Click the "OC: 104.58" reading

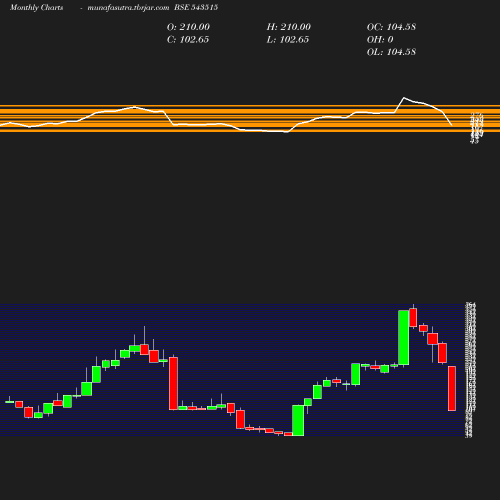coord(391,27)
